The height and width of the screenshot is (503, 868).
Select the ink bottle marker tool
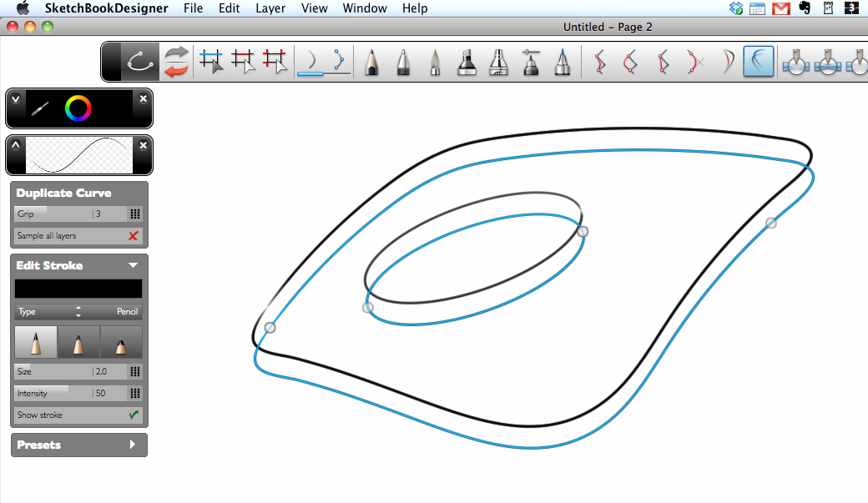[467, 63]
